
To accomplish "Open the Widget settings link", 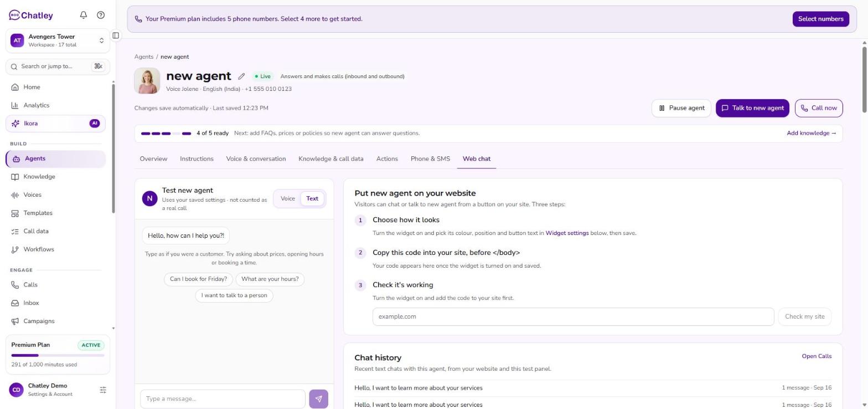I will coord(567,233).
